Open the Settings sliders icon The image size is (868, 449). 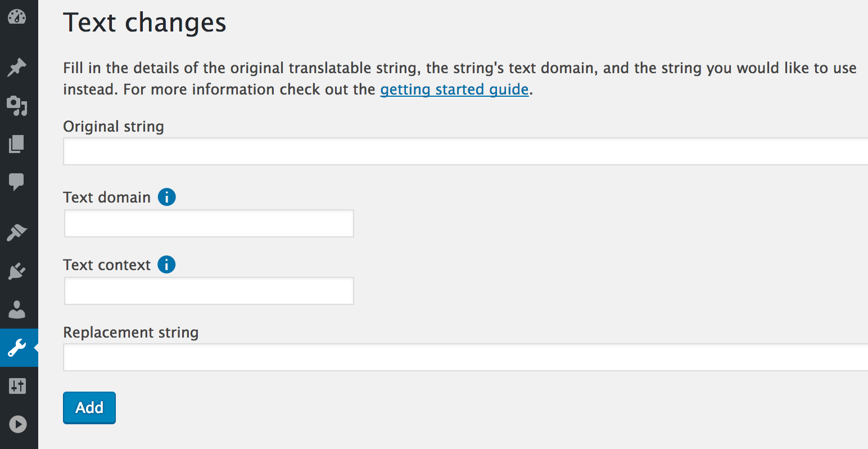[17, 386]
